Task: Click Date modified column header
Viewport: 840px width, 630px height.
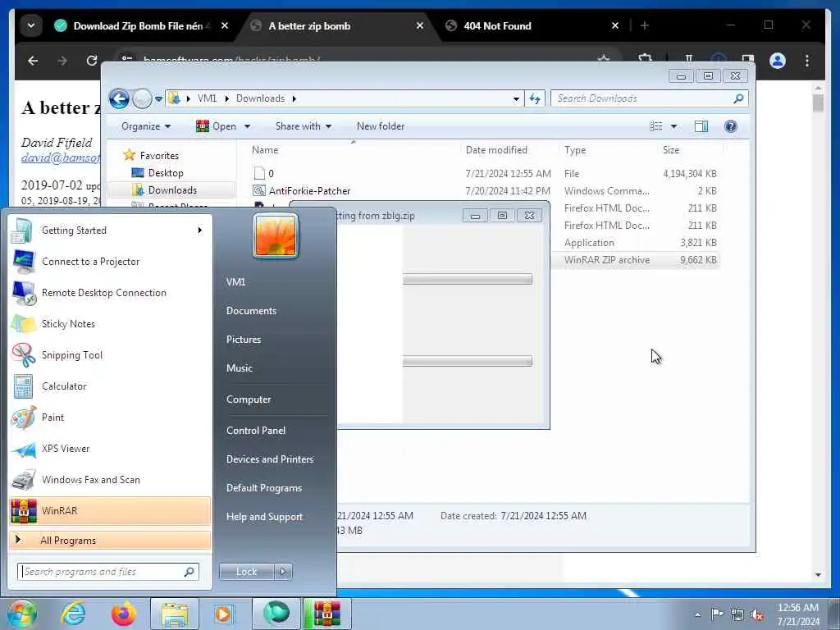Action: pyautogui.click(x=496, y=150)
